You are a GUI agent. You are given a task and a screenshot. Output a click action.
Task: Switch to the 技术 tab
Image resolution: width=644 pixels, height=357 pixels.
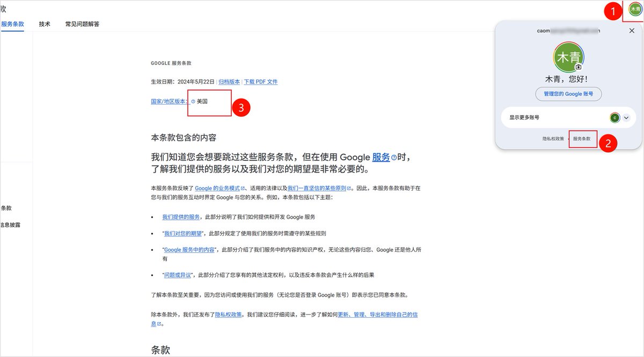(45, 24)
